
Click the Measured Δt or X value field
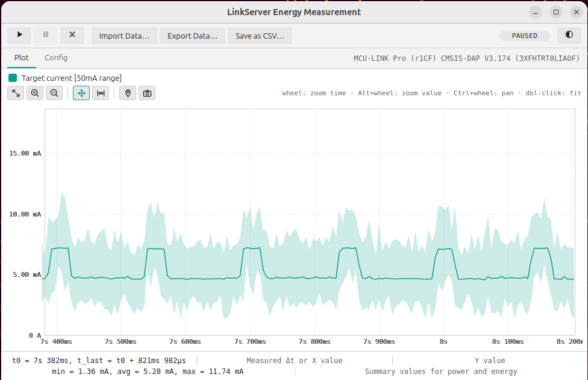pos(295,361)
